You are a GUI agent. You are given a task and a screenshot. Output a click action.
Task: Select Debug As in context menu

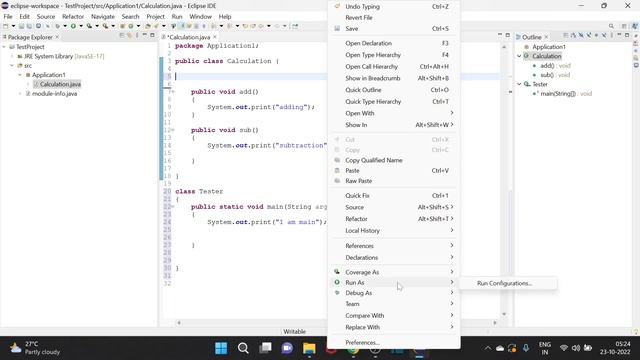(394, 293)
